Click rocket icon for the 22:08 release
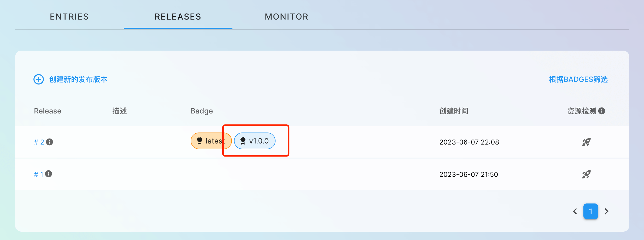Screen dimensions: 644x240 [x=586, y=142]
